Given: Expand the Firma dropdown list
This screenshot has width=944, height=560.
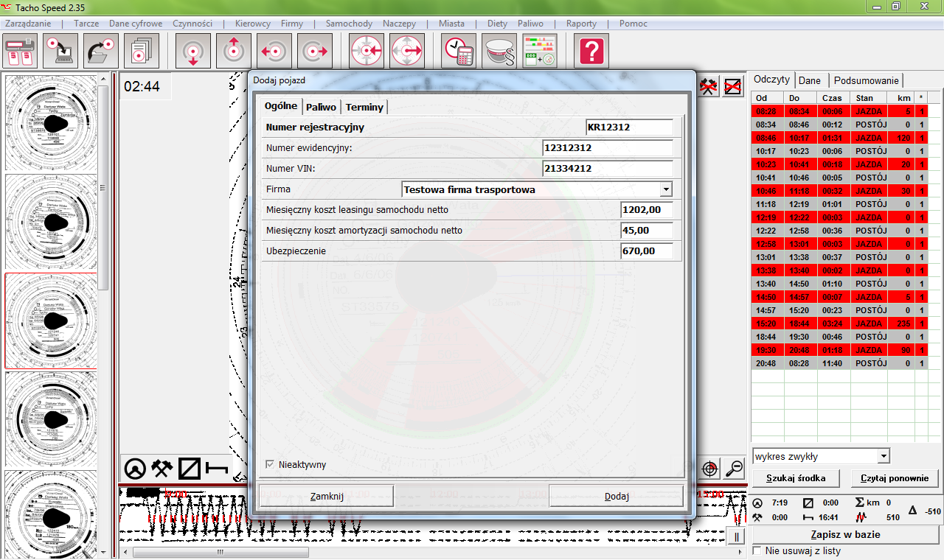Looking at the screenshot, I should [666, 189].
